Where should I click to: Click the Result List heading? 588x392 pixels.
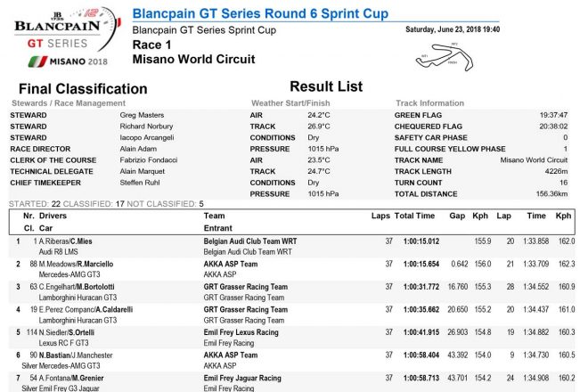click(326, 86)
